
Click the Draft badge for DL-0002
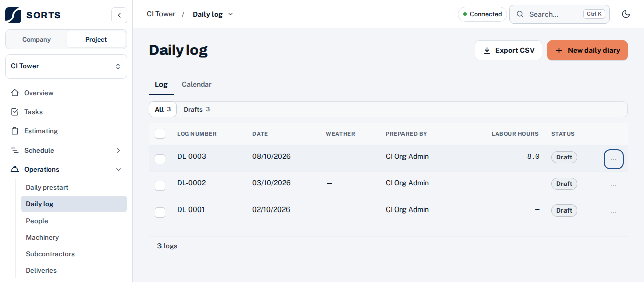564,184
